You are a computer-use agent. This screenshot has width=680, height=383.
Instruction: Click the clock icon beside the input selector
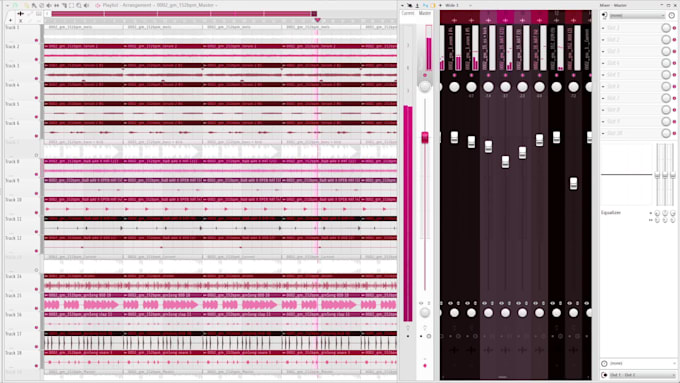click(671, 15)
